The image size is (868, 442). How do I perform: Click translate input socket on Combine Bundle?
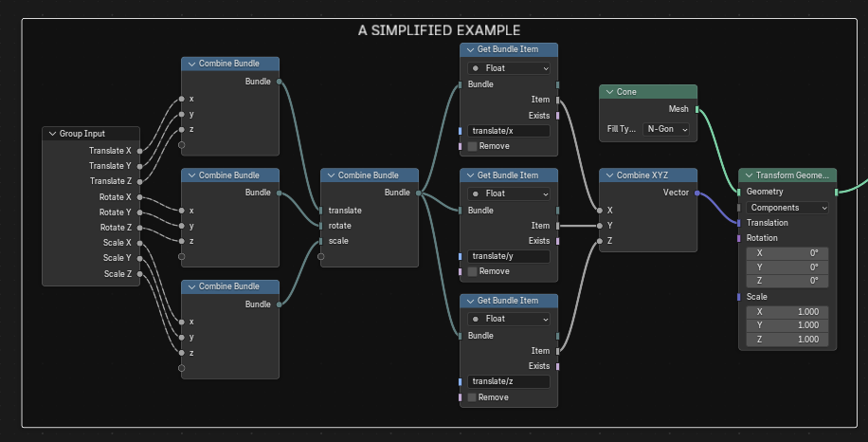[320, 211]
